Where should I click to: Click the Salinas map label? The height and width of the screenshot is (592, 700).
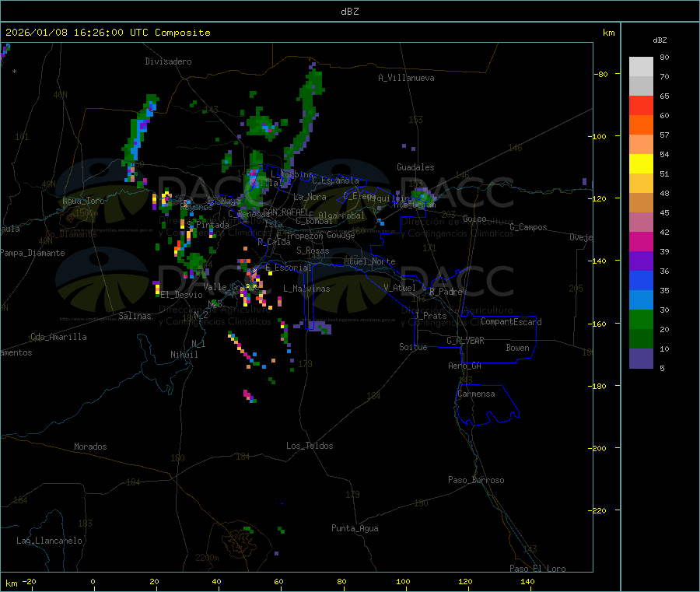[x=135, y=316]
